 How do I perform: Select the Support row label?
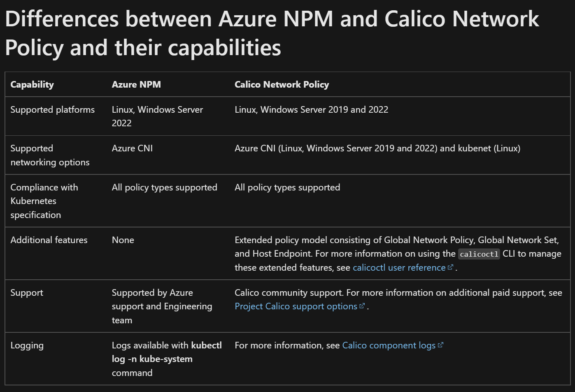[27, 293]
